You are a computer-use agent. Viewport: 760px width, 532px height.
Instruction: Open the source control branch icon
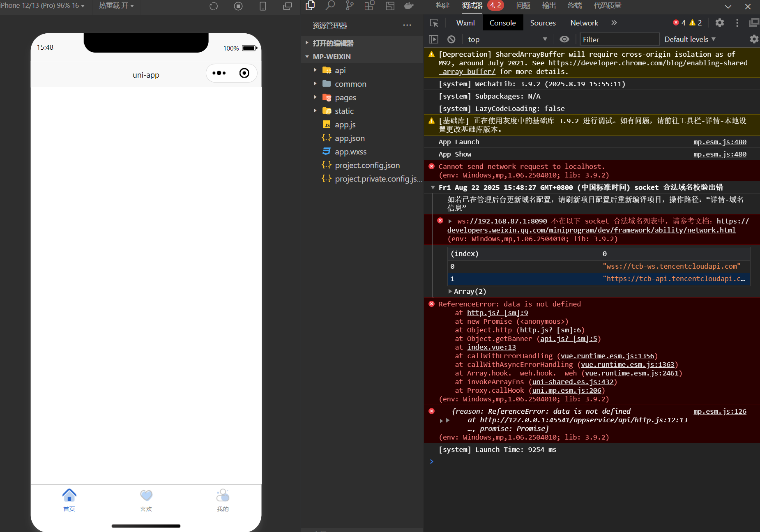(350, 5)
